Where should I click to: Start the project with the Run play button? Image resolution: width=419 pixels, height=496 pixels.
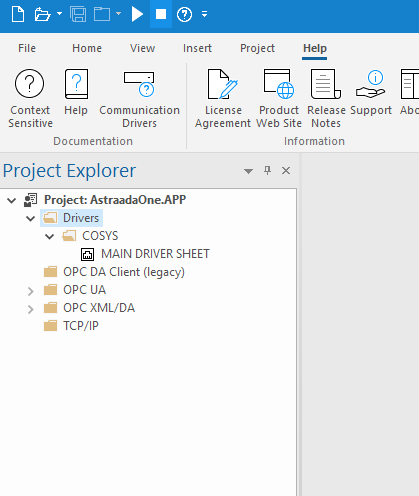[x=137, y=14]
